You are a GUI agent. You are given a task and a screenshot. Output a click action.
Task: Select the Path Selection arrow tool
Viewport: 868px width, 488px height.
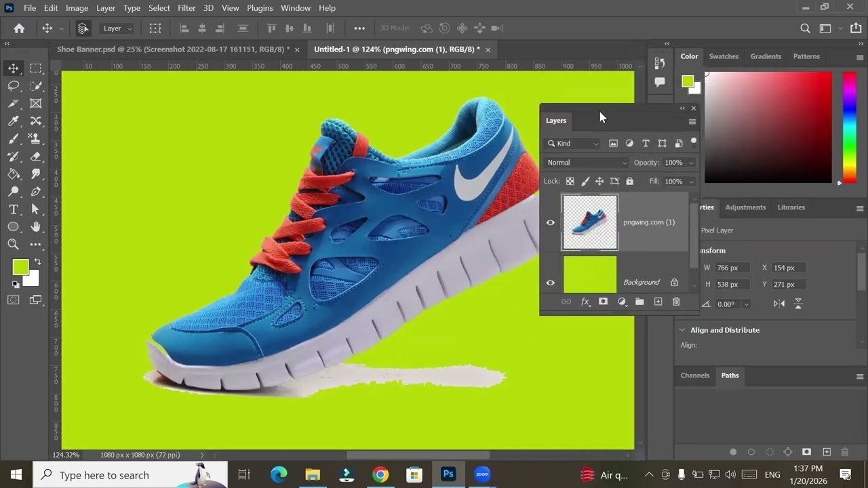click(x=36, y=209)
